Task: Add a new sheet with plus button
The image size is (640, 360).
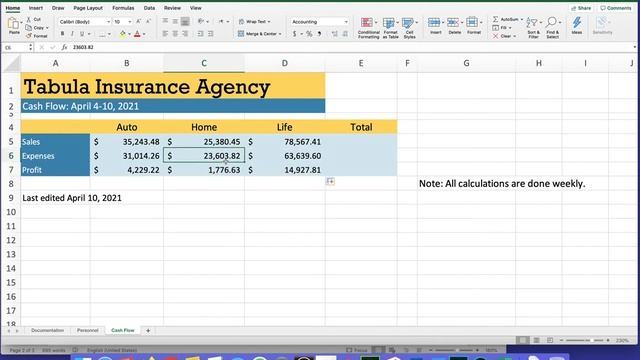Action: [x=148, y=330]
